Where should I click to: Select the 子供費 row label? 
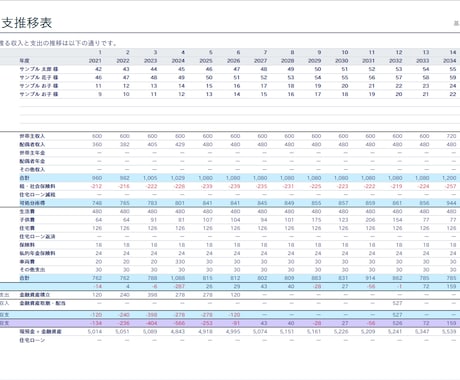tap(27, 220)
